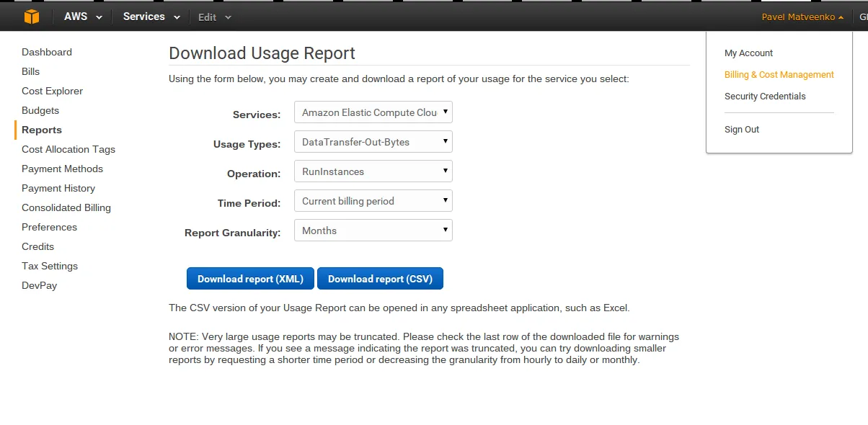Open My Account from user menu
The image size is (868, 425).
748,53
